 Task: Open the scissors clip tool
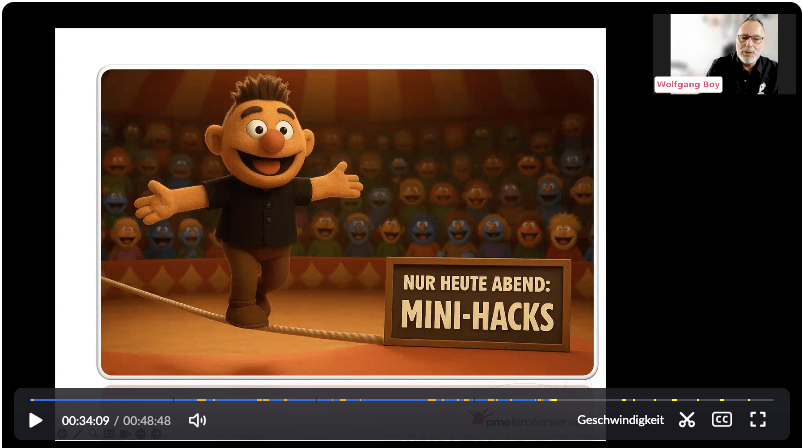pos(687,420)
